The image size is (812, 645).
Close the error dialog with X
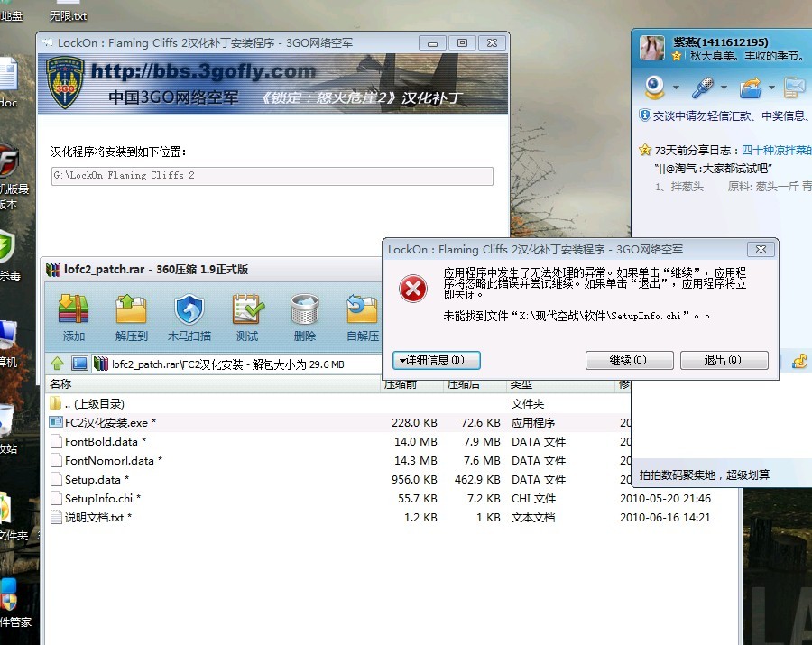click(x=761, y=250)
